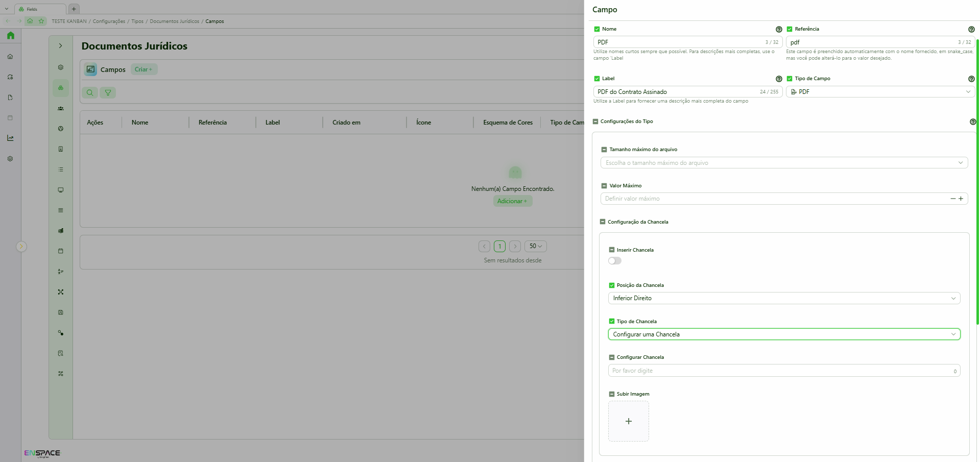
Task: Toggle the Tipo de Chancela checkbox
Action: tap(612, 322)
